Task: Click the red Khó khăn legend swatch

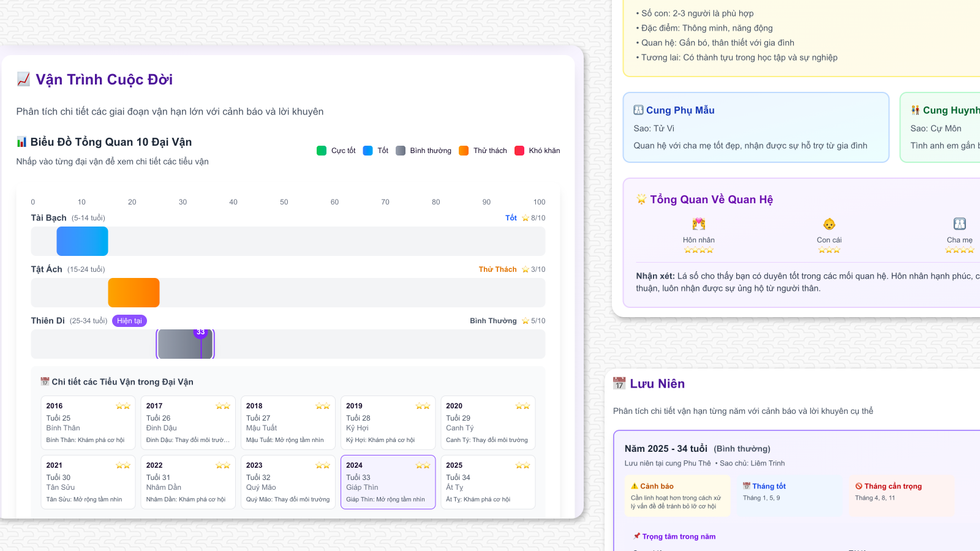Action: point(519,151)
